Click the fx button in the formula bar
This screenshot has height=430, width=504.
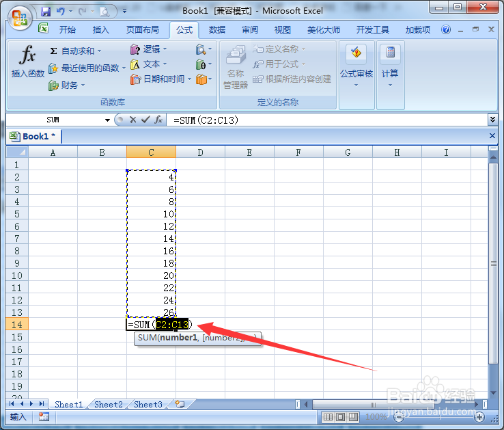point(158,120)
